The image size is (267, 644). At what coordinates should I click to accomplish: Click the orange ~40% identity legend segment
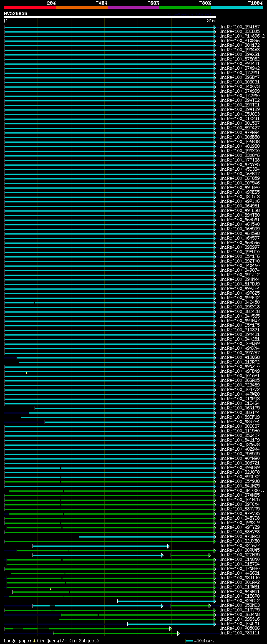point(81,8)
